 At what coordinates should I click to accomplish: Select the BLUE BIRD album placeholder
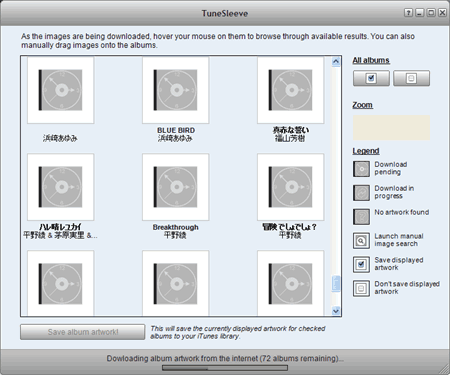point(176,90)
